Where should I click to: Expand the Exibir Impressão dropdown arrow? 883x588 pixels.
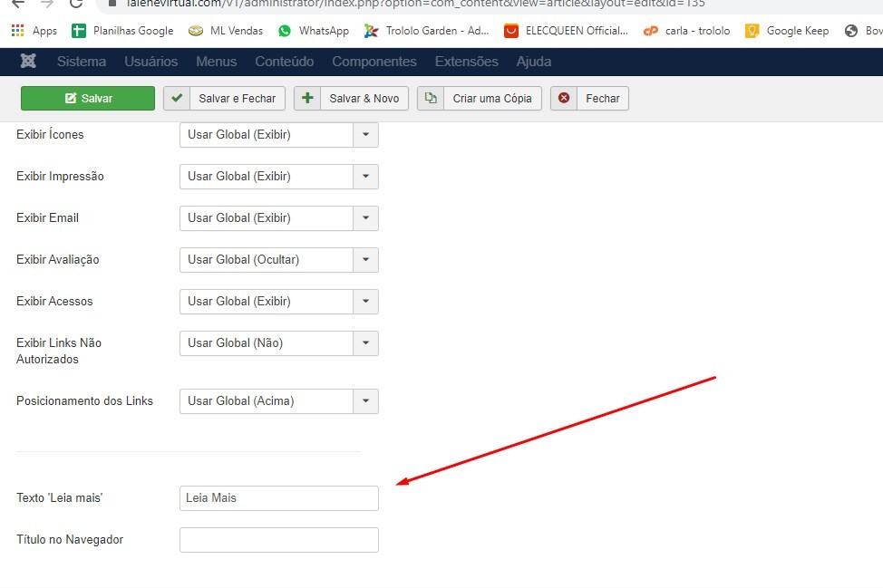click(365, 176)
